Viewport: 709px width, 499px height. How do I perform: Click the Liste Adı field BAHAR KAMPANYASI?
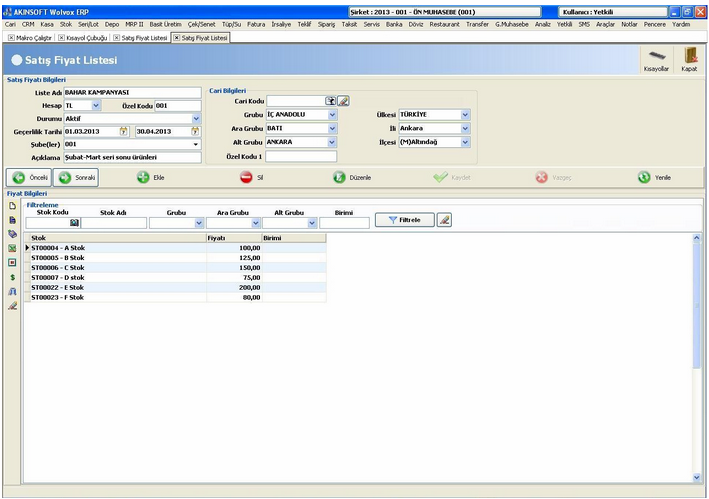coord(132,93)
